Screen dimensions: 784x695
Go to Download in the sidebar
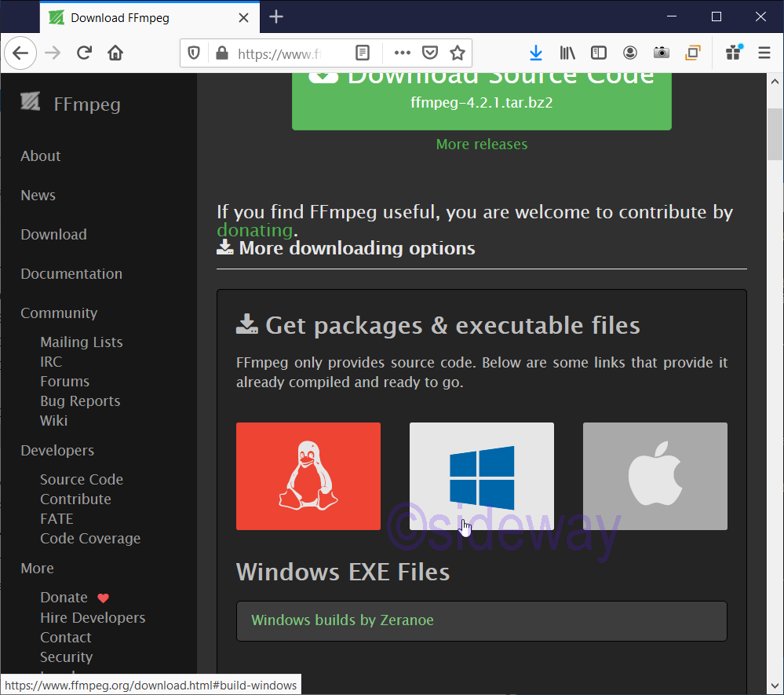click(53, 234)
